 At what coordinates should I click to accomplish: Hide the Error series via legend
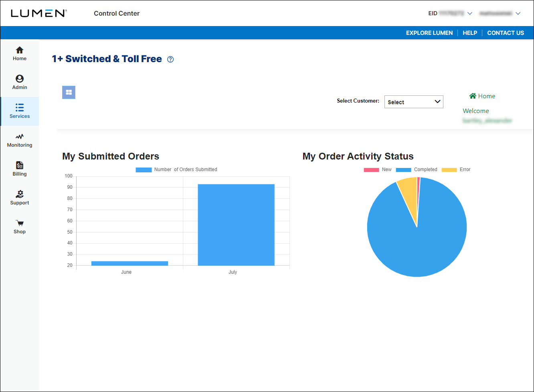tap(456, 170)
